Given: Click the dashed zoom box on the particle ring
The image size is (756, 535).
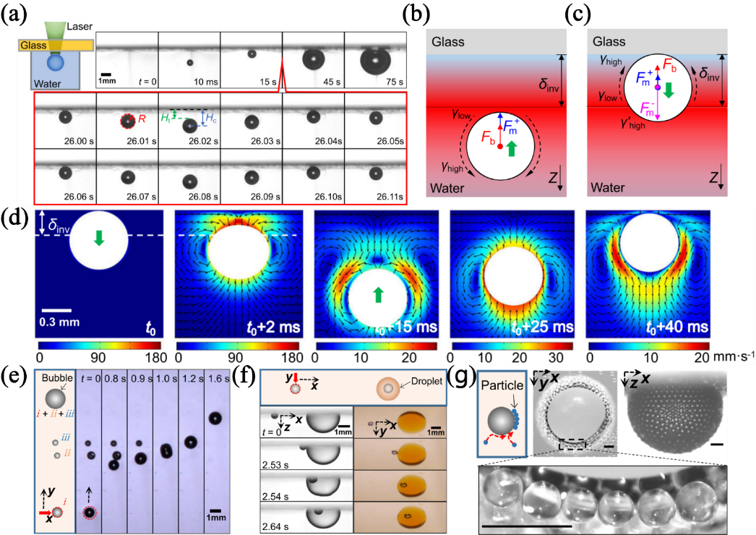Looking at the screenshot, I should click(x=573, y=445).
